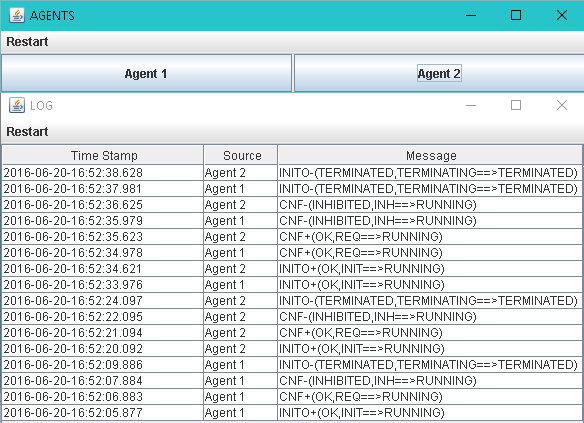Maximize the AGENTS window

click(516, 15)
